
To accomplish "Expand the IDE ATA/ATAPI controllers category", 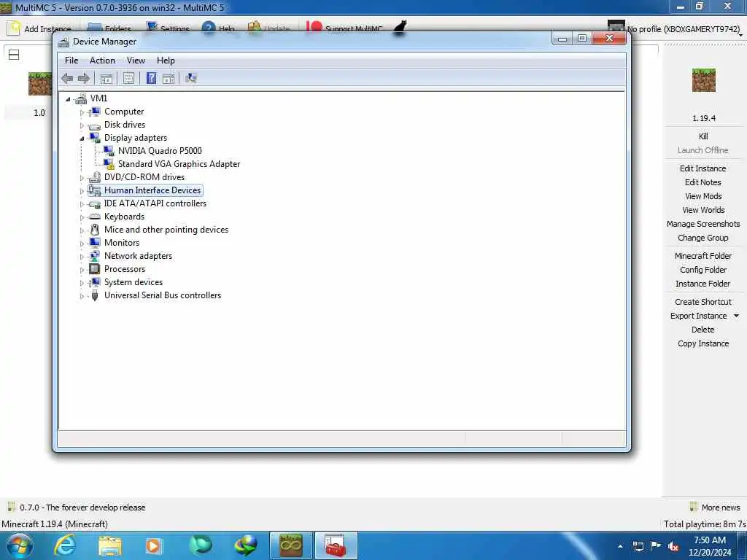I will 82,204.
